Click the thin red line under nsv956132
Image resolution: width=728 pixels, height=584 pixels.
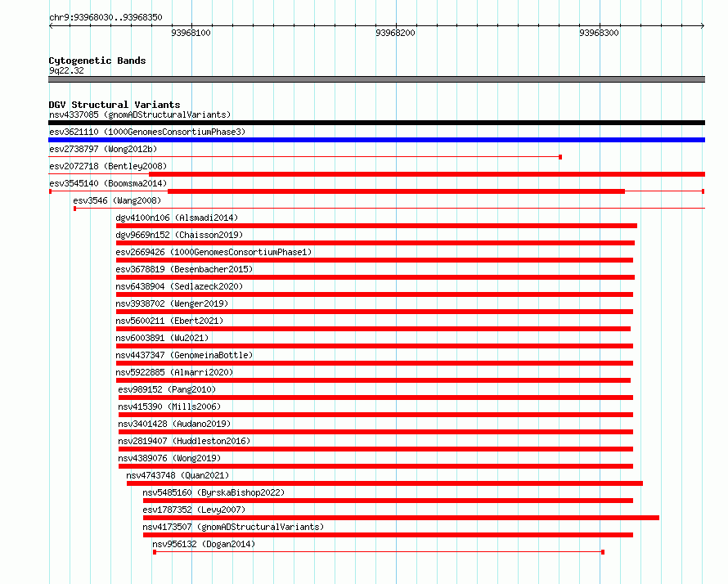tap(379, 552)
